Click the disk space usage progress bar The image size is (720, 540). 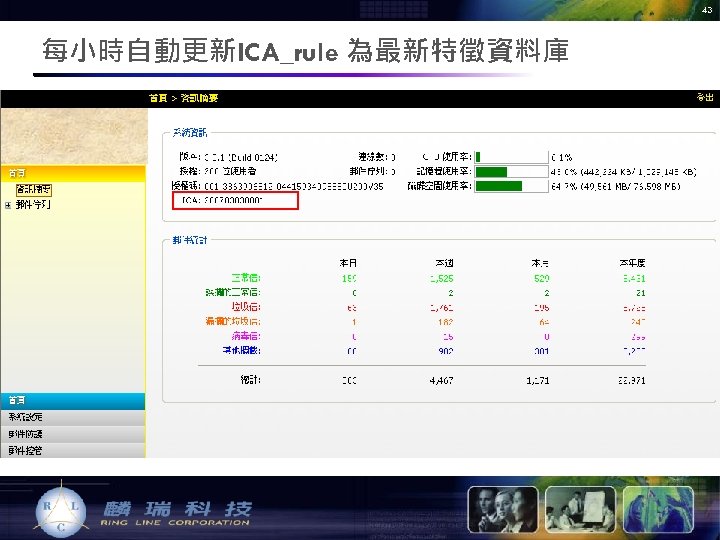512,186
